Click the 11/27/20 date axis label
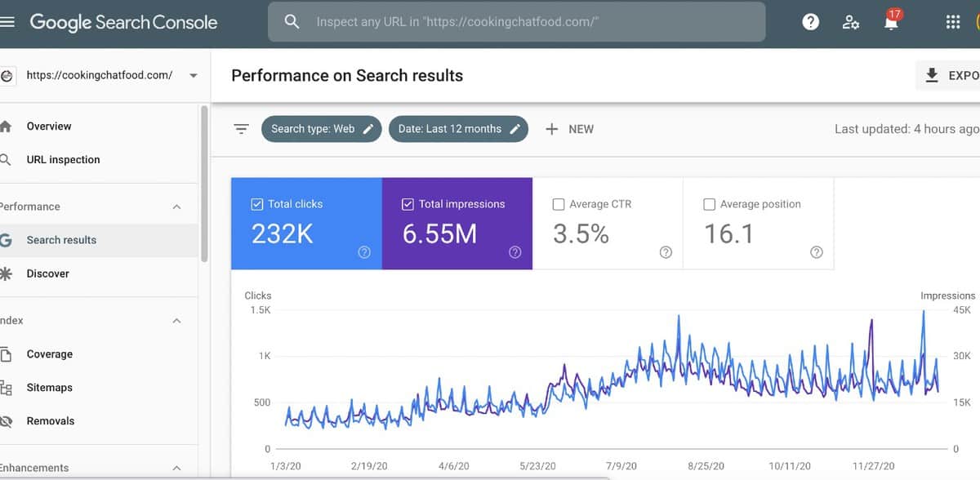Image resolution: width=980 pixels, height=480 pixels. click(x=874, y=466)
